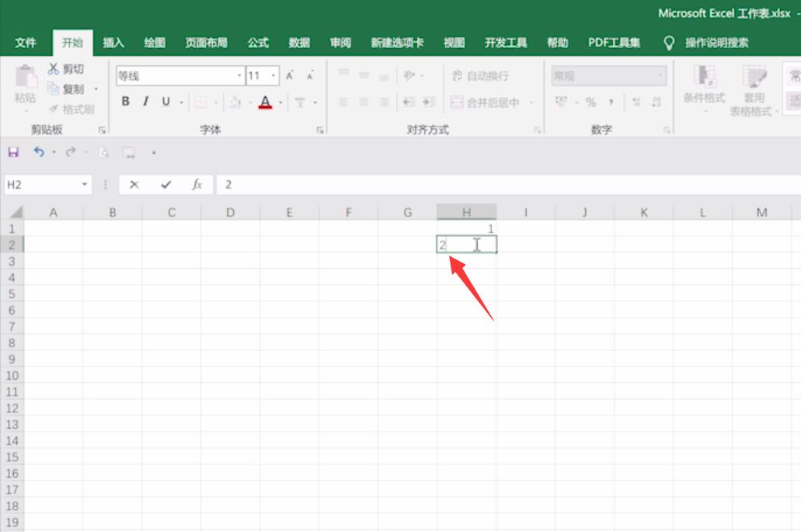801x532 pixels.
Task: Confirm the entry with the checkmark button
Action: pyautogui.click(x=166, y=185)
